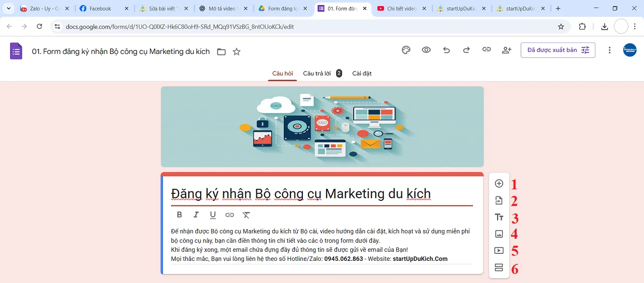
Task: Rename the document title in the header
Action: [x=121, y=51]
